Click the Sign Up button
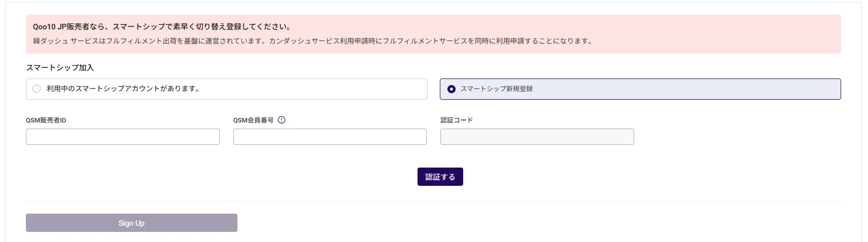The height and width of the screenshot is (242, 868). click(x=131, y=223)
